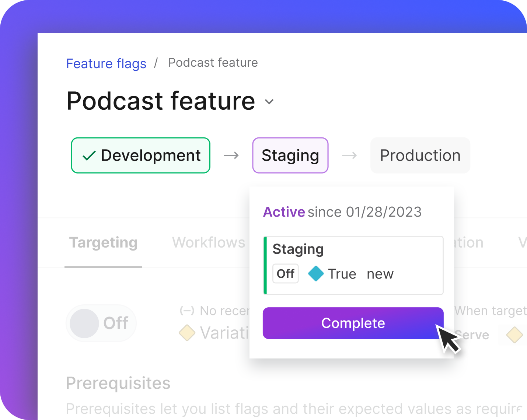Toggle the Off targeting switch
Image resolution: width=527 pixels, height=420 pixels.
pos(101,323)
